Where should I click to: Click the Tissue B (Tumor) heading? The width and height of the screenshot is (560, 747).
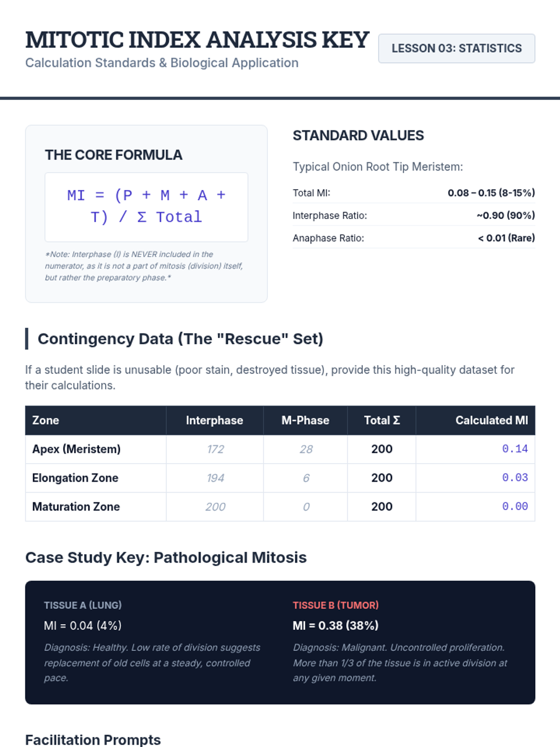pyautogui.click(x=336, y=605)
